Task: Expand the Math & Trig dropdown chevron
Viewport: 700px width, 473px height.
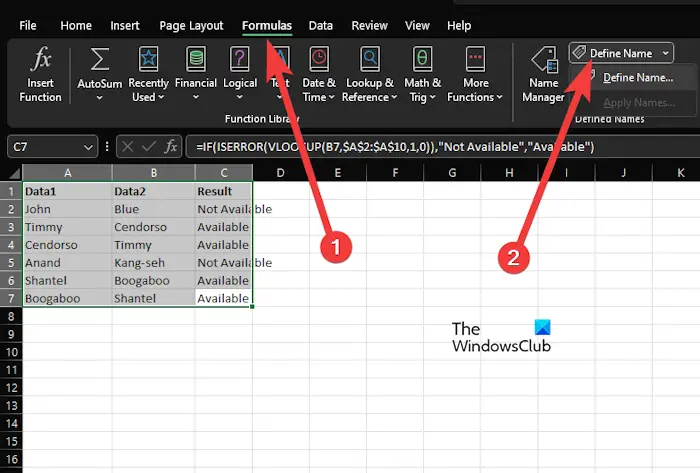Action: 433,97
